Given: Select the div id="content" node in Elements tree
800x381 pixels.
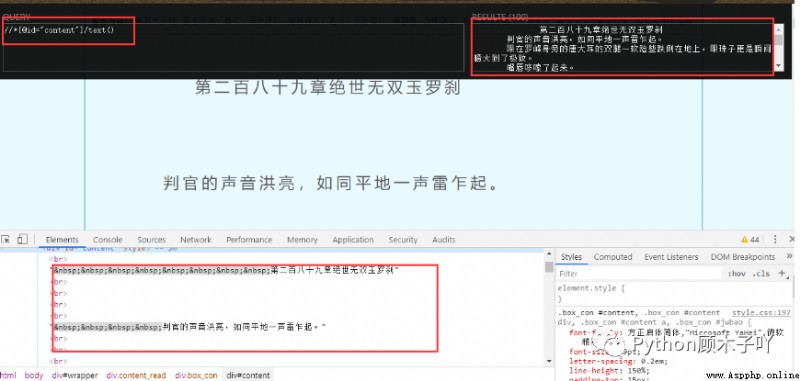Looking at the screenshot, I should [x=109, y=249].
